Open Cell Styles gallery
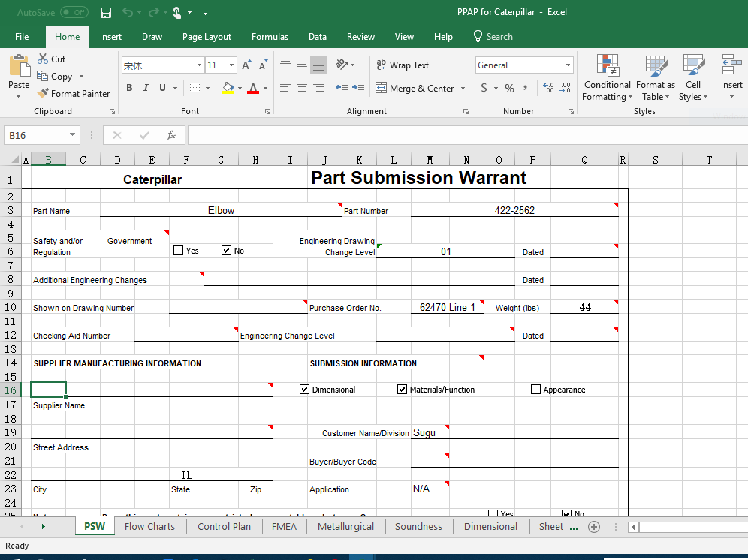 click(x=693, y=77)
